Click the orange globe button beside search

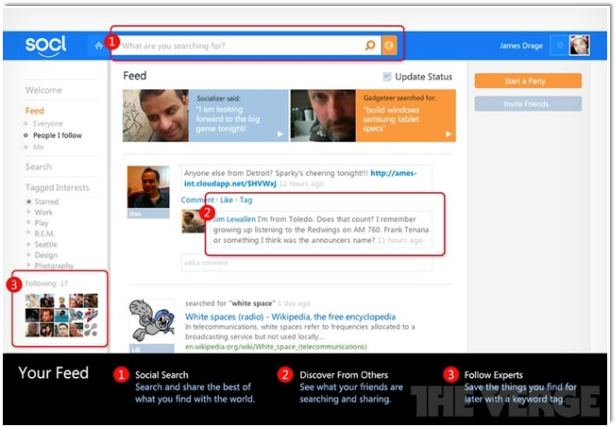point(389,46)
